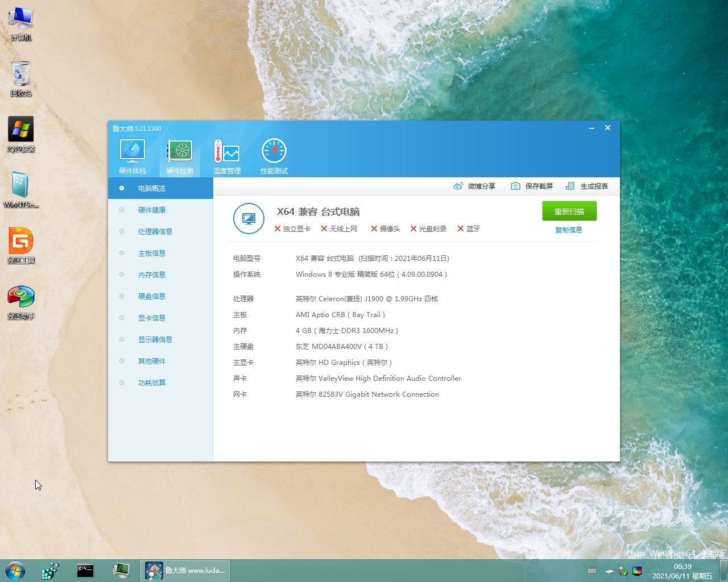Click the Windows 8 专业版 OS text
728x582 pixels.
tap(371, 274)
